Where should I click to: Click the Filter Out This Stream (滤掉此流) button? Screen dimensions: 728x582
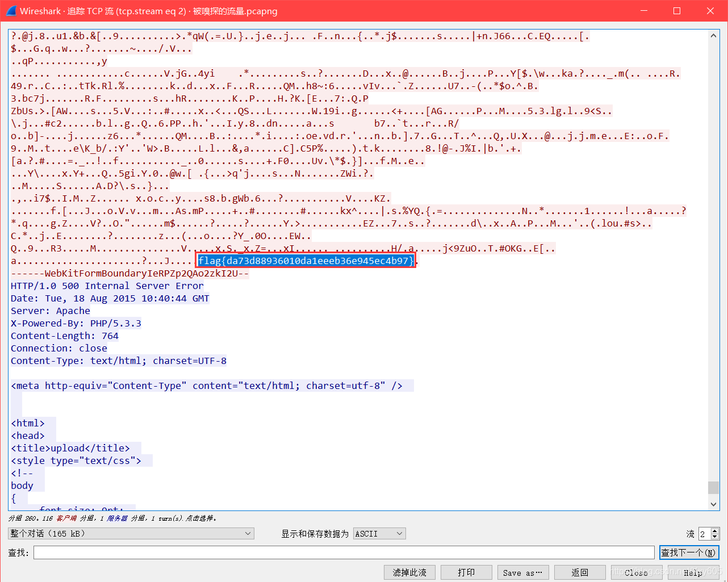point(409,572)
